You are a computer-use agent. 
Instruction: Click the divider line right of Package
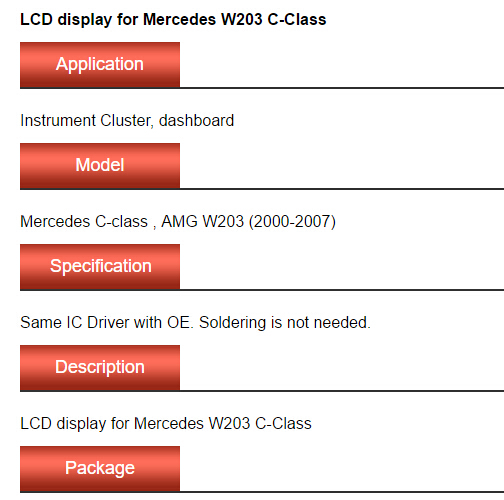click(342, 492)
